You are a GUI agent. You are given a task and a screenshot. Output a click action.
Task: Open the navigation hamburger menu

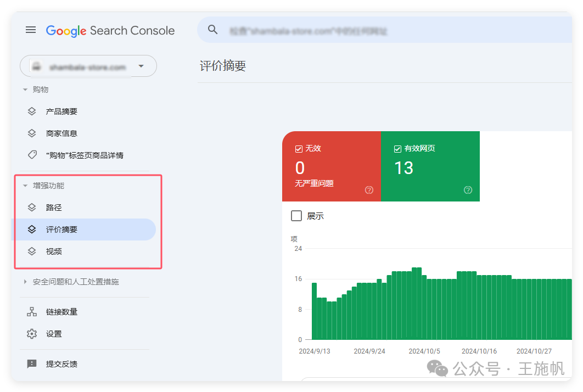(31, 30)
